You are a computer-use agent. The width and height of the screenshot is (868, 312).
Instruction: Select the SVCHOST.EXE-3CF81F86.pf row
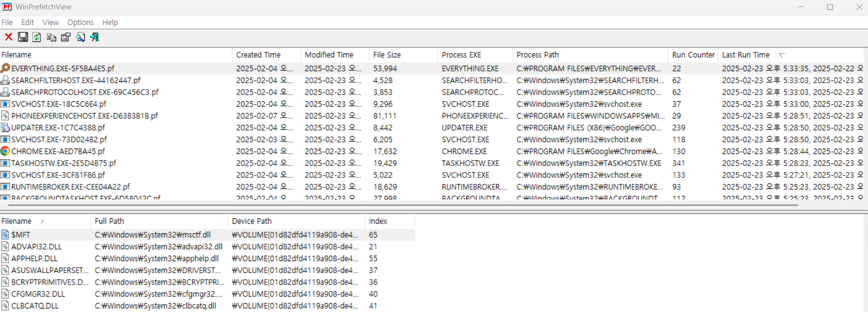coord(432,175)
